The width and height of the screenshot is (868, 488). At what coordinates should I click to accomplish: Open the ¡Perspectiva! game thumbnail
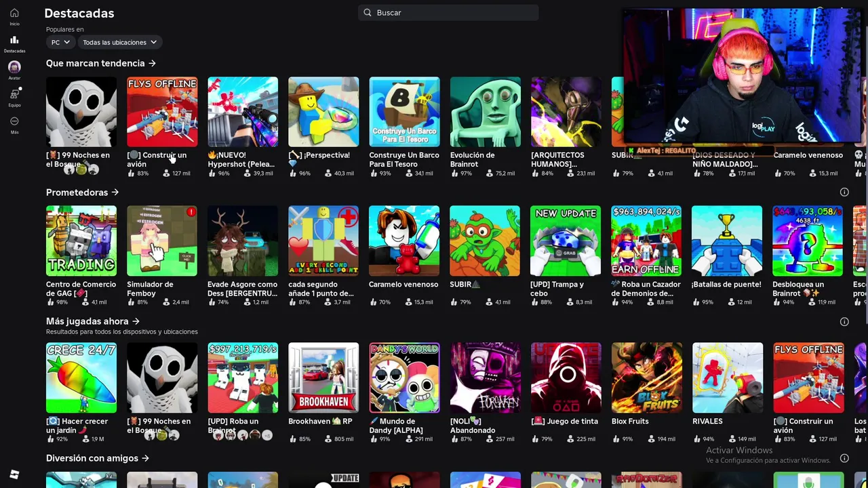pos(323,112)
